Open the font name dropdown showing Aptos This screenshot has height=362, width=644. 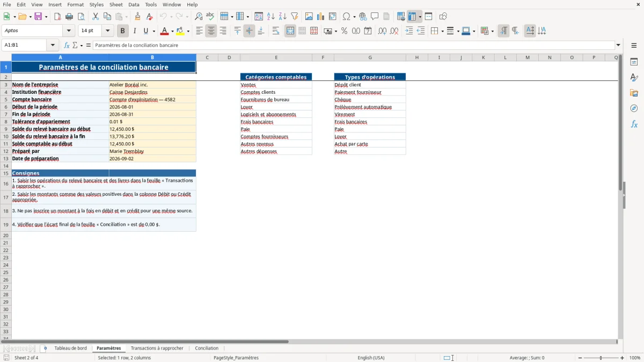pos(69,31)
